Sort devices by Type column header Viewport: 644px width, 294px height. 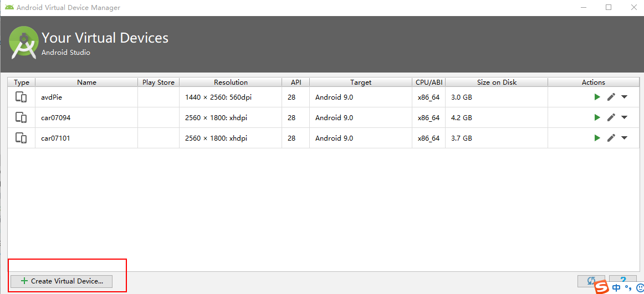(22, 82)
